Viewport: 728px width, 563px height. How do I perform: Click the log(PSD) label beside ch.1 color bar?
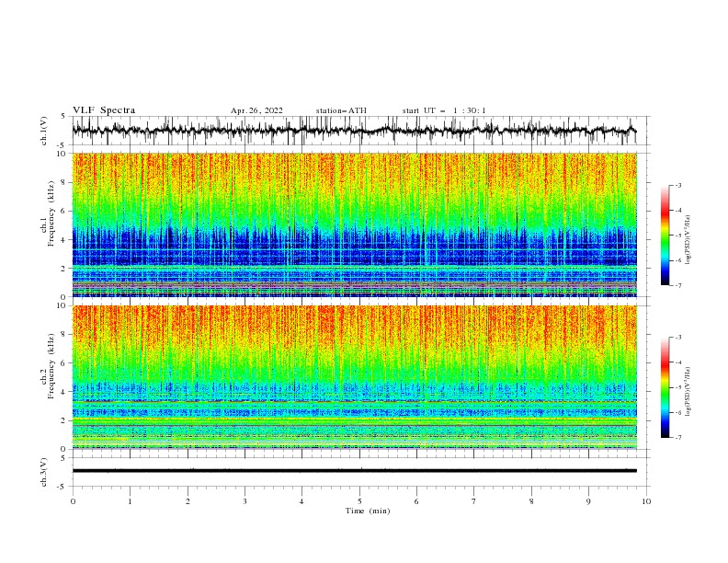(x=689, y=240)
